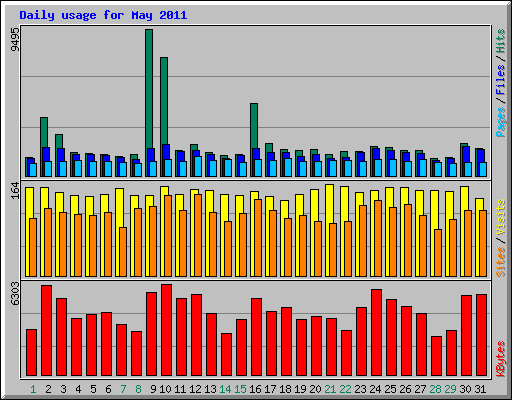Click day 18 on the x-axis
This screenshot has width=512, height=400.
pos(285,389)
